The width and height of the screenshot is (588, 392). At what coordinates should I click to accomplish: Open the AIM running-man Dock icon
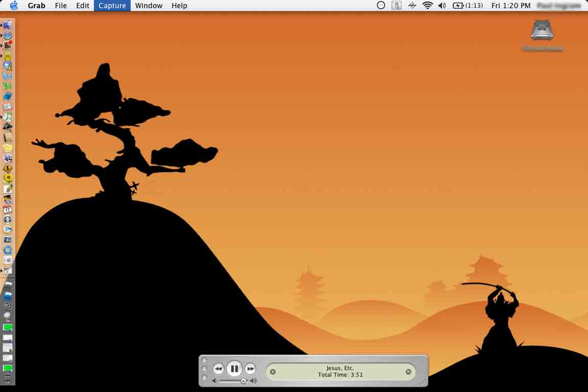click(8, 66)
